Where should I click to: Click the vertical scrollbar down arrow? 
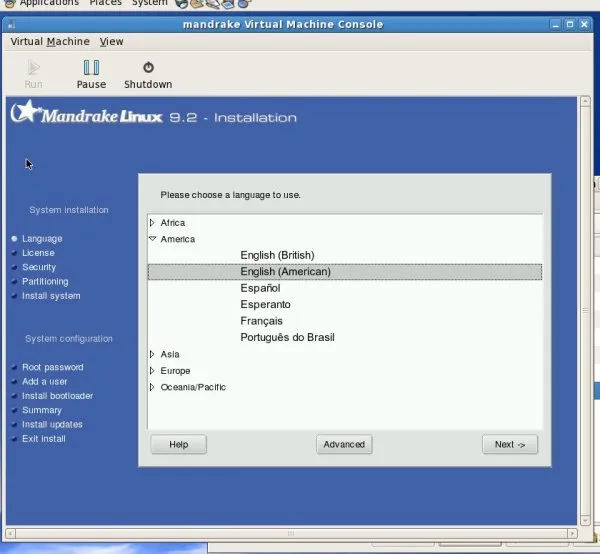tap(585, 520)
